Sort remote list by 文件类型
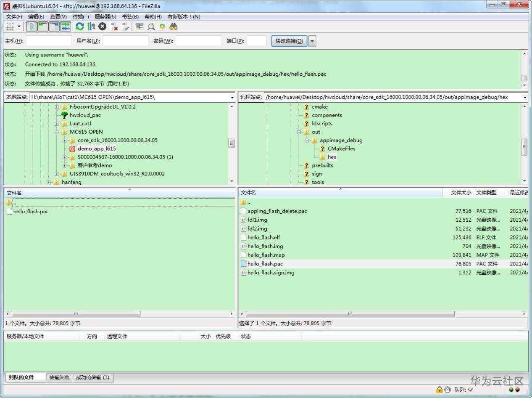Viewport: 532px width, 398px height. point(490,193)
